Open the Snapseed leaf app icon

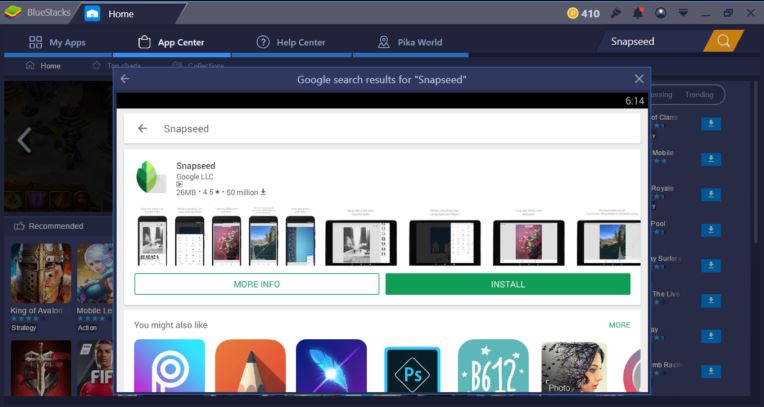click(x=152, y=177)
